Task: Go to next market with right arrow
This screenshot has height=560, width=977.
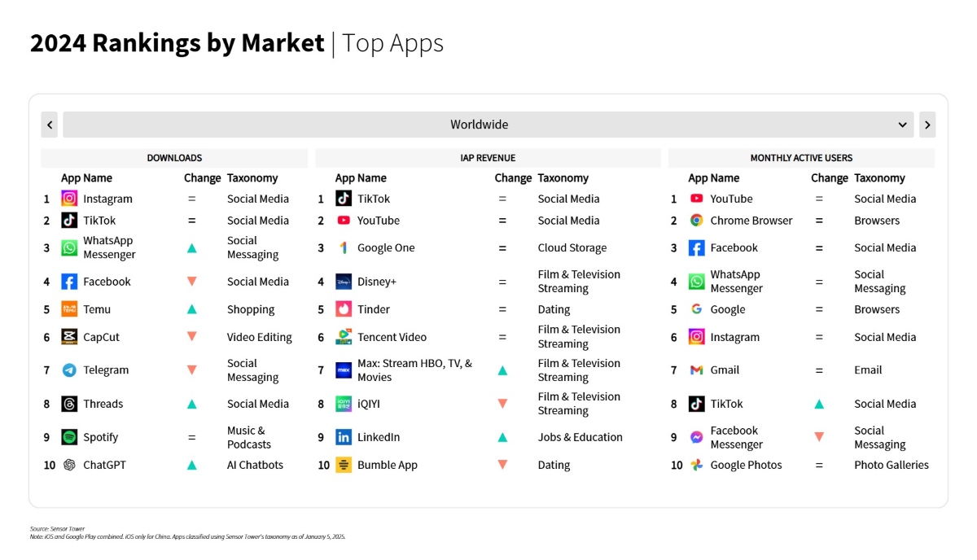Action: [x=927, y=125]
